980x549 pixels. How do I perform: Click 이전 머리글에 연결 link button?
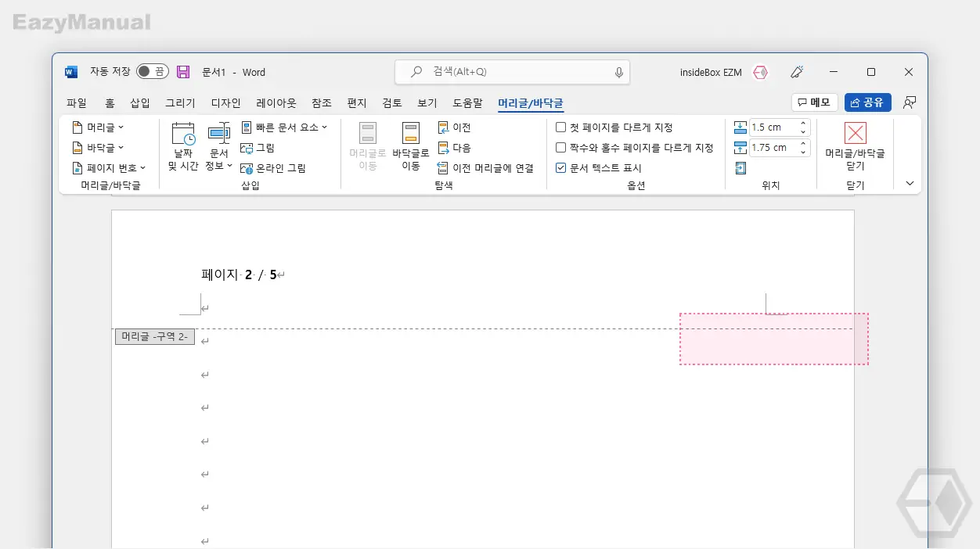tap(485, 167)
